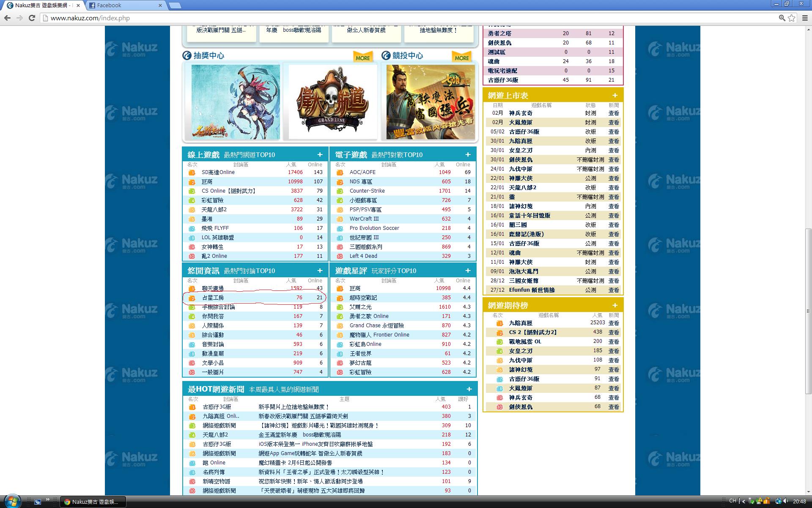812x508 pixels.
Task: Open Counter-Strike forum link
Action: coord(367,191)
